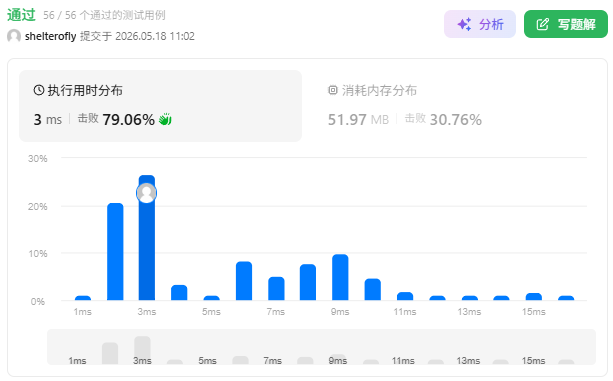Open the shelterofly username link
This screenshot has width=613, height=381.
[50, 36]
